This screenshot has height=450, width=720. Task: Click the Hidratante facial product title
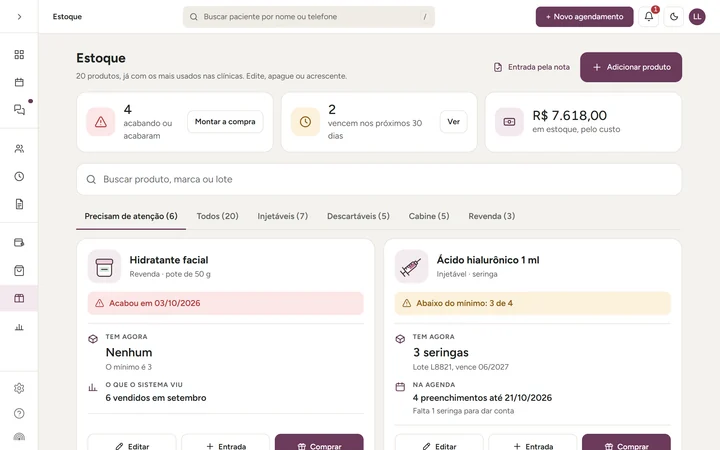(x=169, y=260)
